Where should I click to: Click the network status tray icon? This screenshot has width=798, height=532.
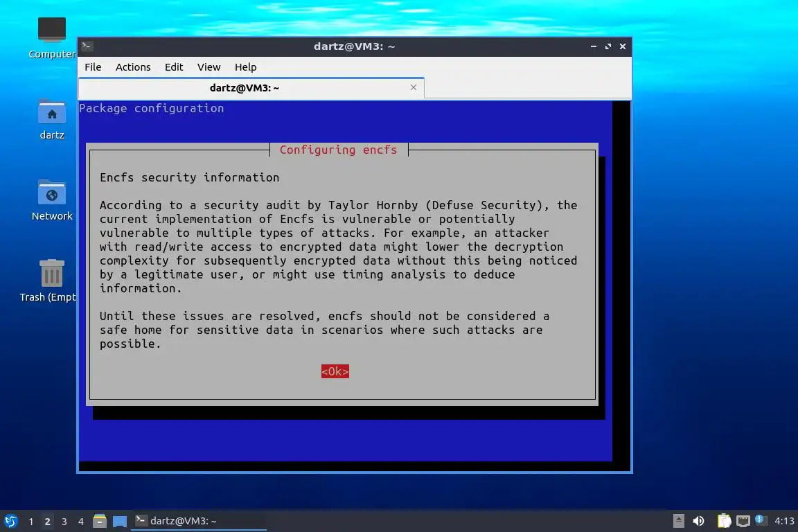tap(743, 521)
